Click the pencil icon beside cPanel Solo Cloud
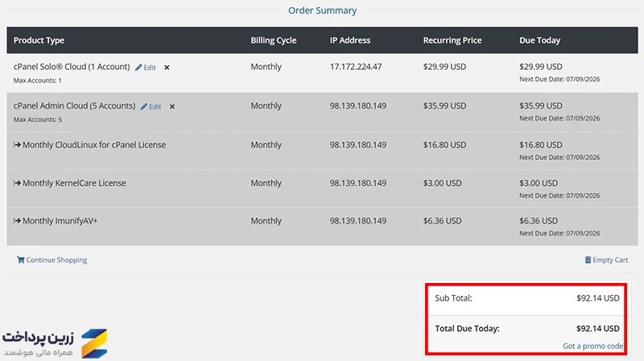Viewport: 644px width, 361px height. (x=138, y=68)
